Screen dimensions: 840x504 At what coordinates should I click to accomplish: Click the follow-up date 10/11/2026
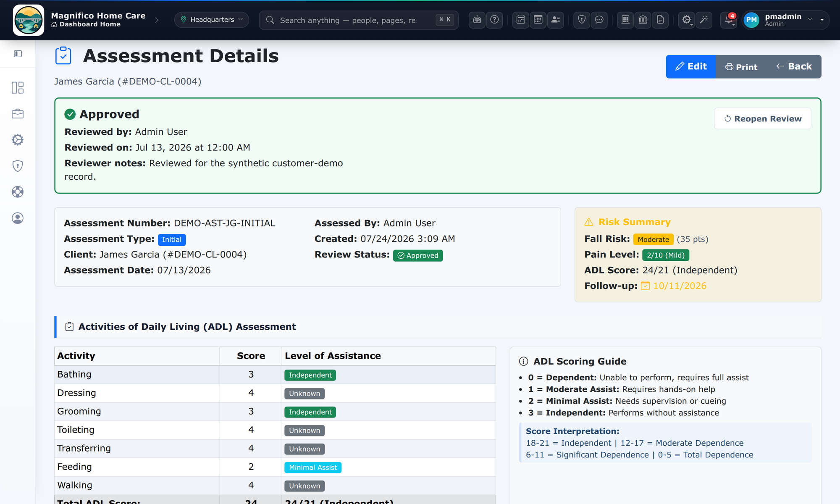tap(680, 286)
